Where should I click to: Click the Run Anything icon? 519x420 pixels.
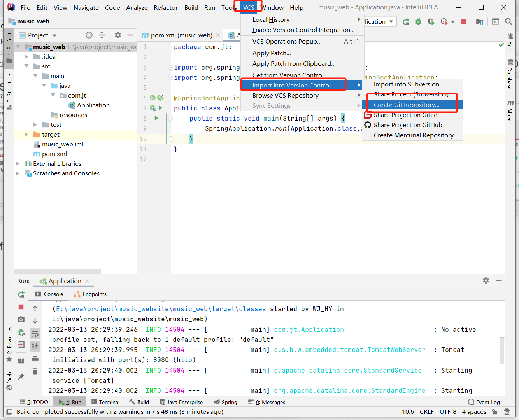click(x=496, y=21)
